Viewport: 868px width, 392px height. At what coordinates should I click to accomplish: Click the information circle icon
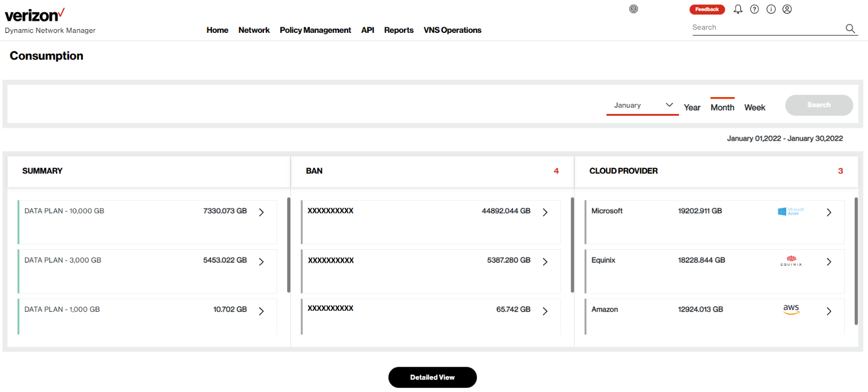tap(771, 9)
